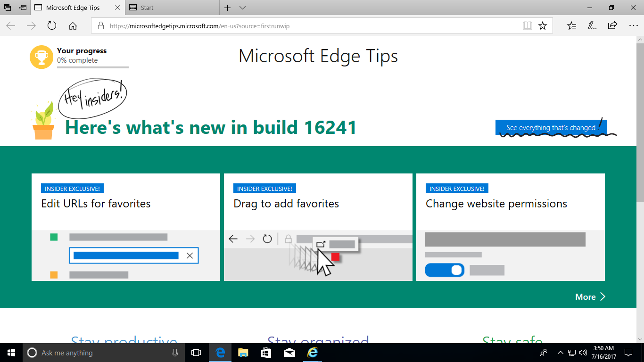Expand tab previews chevron

pos(242,8)
